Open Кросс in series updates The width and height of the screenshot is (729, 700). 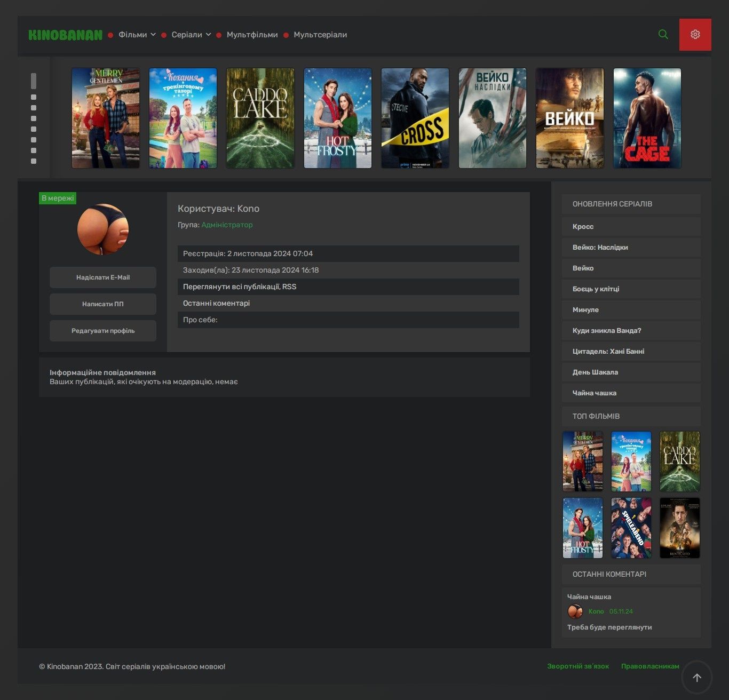[631, 226]
